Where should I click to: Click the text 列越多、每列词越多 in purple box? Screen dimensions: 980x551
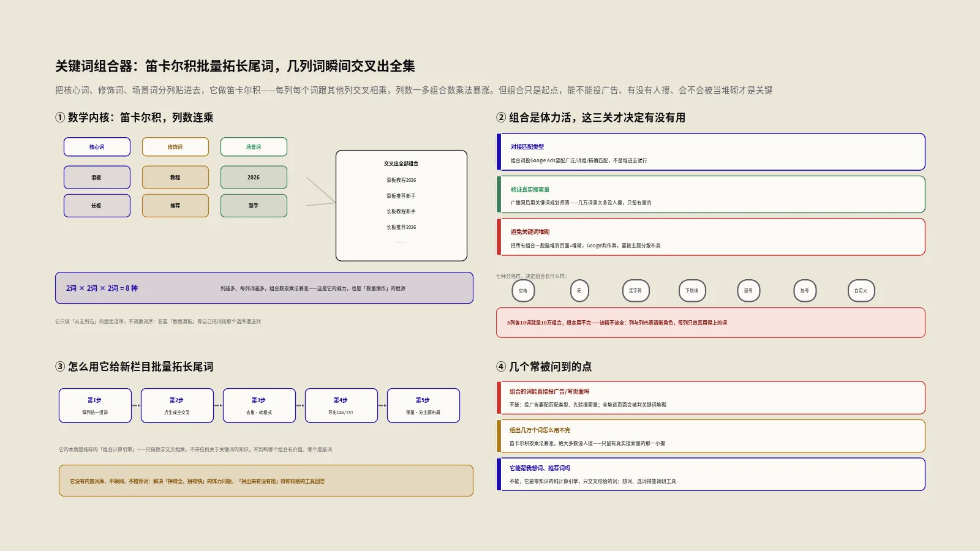click(x=313, y=288)
